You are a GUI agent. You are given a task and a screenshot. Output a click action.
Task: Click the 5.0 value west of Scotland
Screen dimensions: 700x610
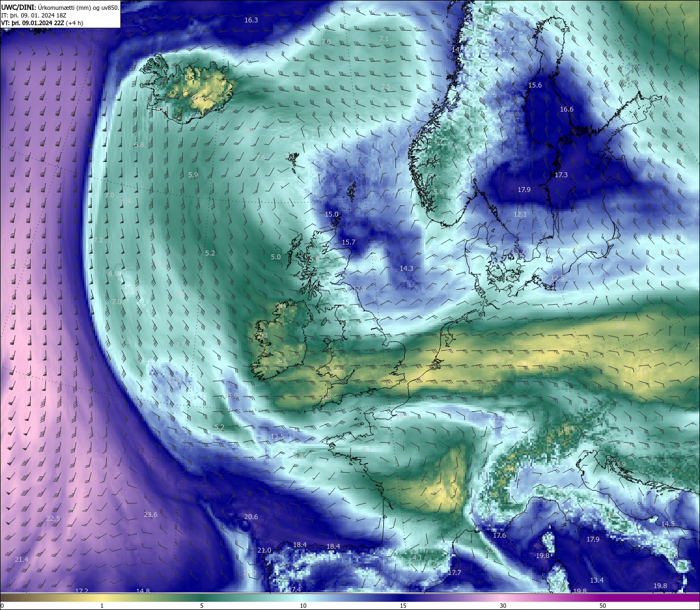coord(276,257)
